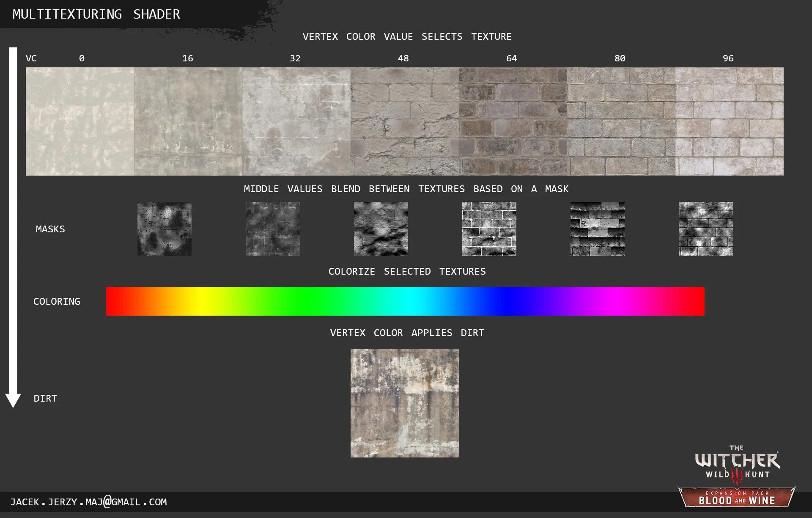Click the vertex color value 80
The height and width of the screenshot is (518, 812).
coord(620,58)
